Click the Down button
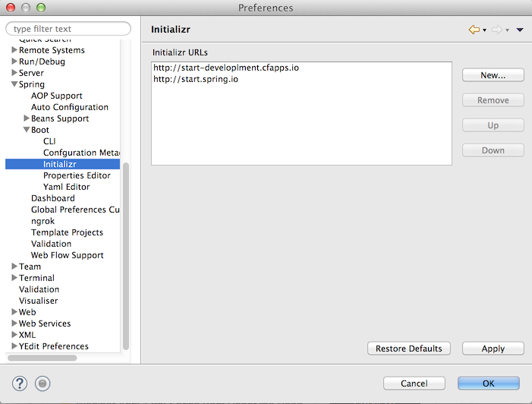 (x=493, y=150)
